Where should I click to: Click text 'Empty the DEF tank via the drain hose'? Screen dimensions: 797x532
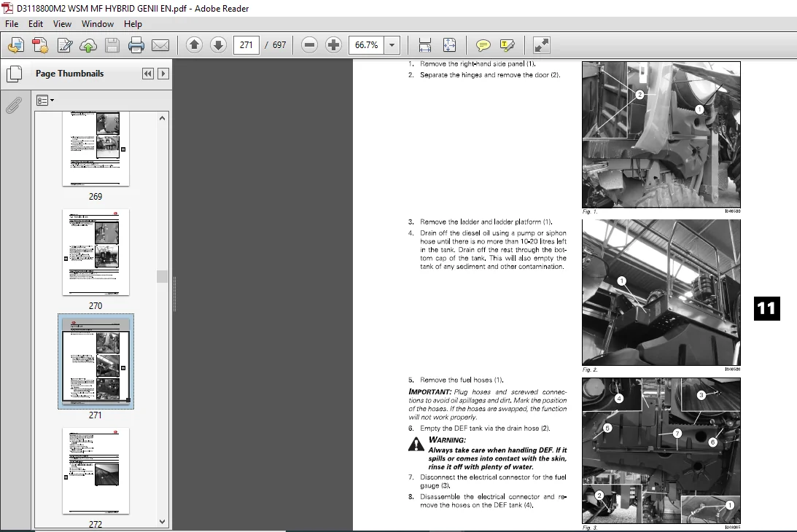pyautogui.click(x=479, y=429)
